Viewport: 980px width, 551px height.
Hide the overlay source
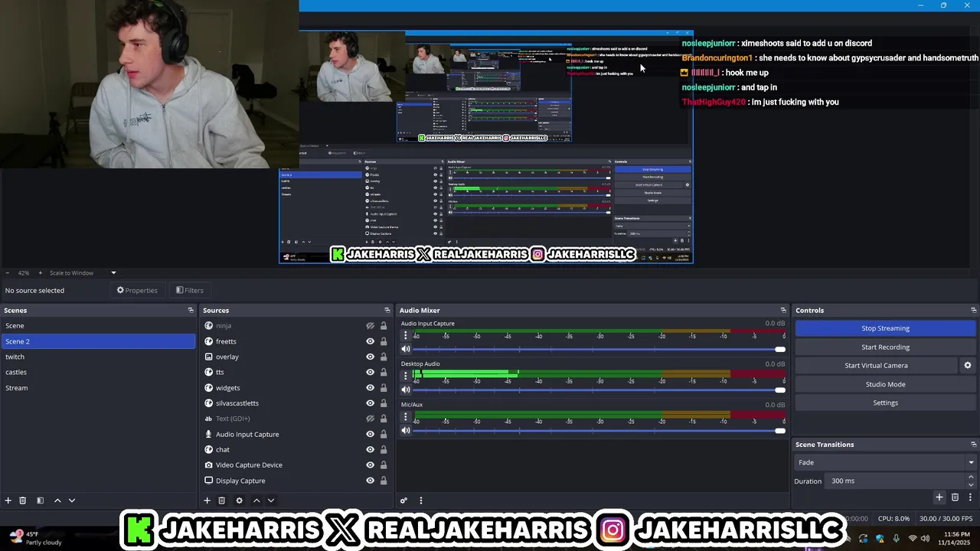[x=371, y=357]
